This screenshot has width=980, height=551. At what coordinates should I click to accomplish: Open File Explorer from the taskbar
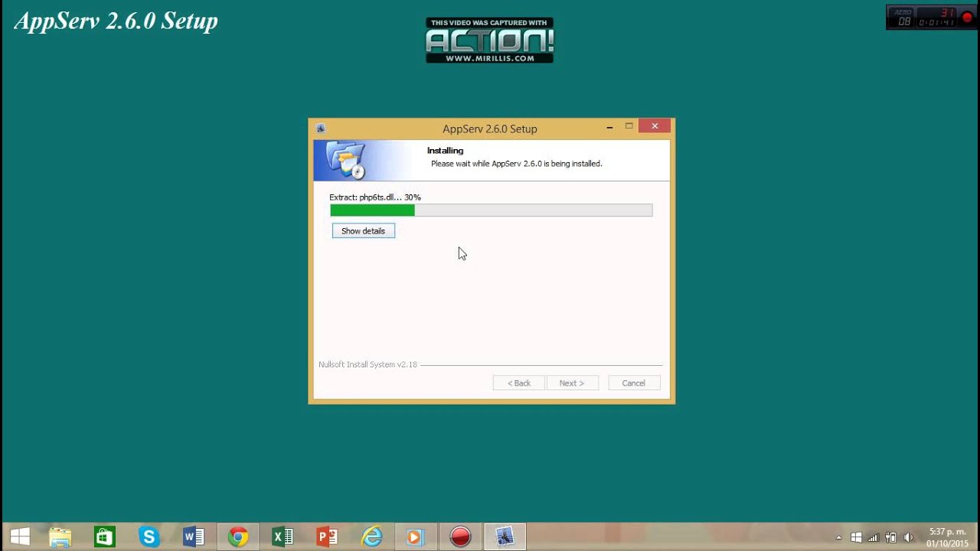(x=60, y=536)
